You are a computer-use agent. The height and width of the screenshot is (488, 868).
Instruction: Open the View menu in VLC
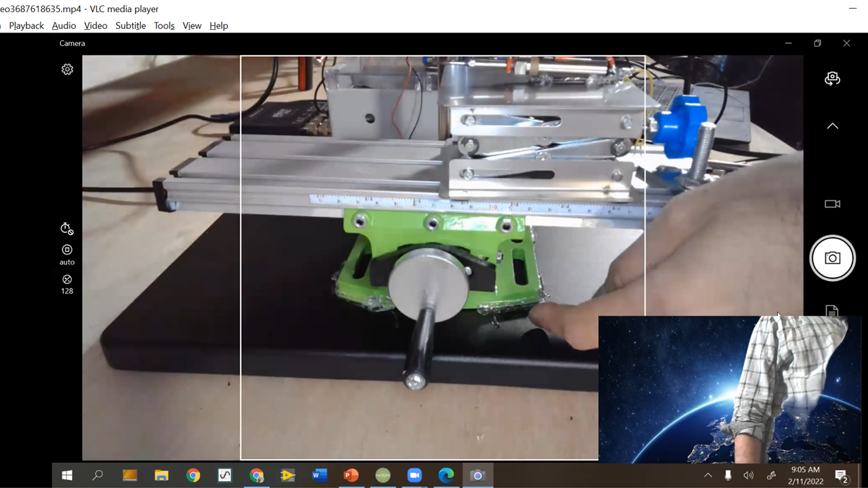[x=192, y=26]
